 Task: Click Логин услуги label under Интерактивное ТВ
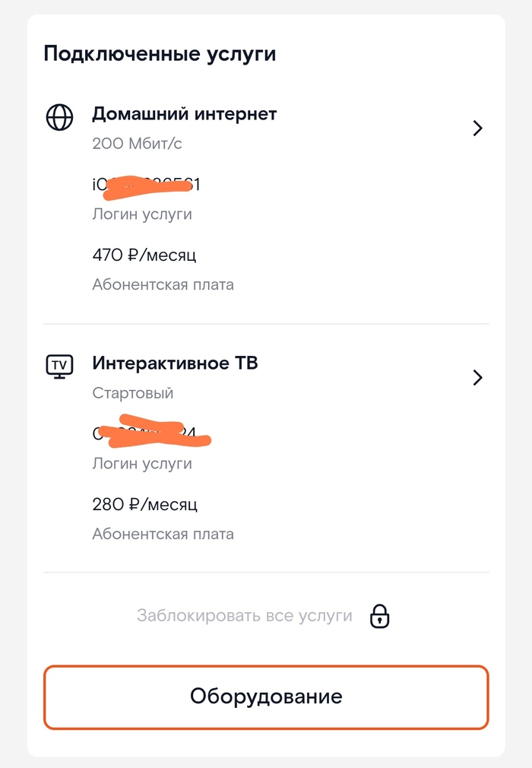point(142,464)
